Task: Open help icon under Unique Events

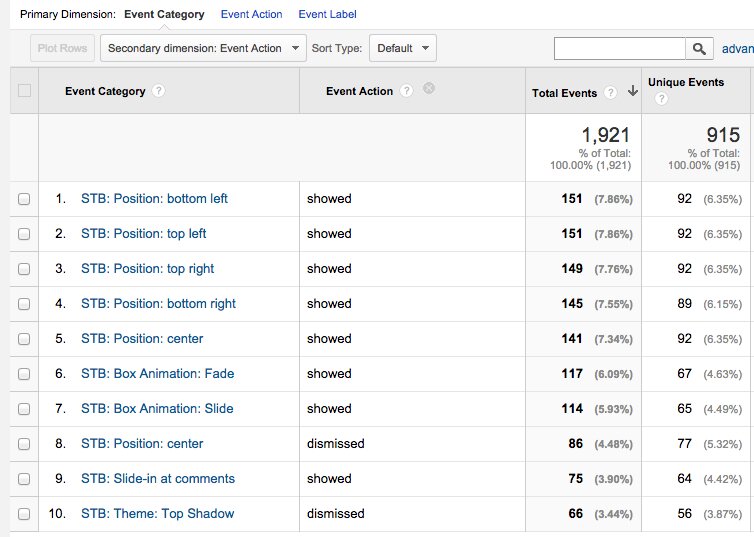Action: (660, 99)
